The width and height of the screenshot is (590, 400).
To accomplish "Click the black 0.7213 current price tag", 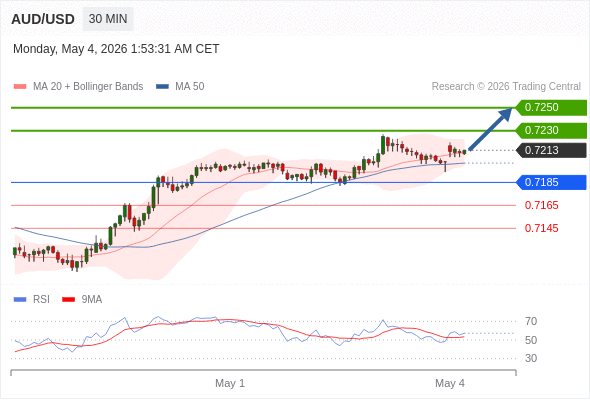I will [551, 151].
